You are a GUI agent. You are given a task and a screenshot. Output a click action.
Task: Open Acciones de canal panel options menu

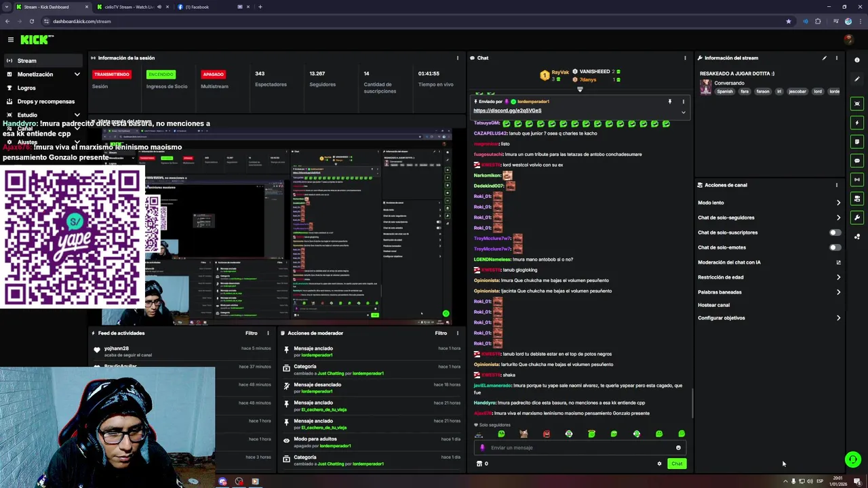tap(837, 185)
